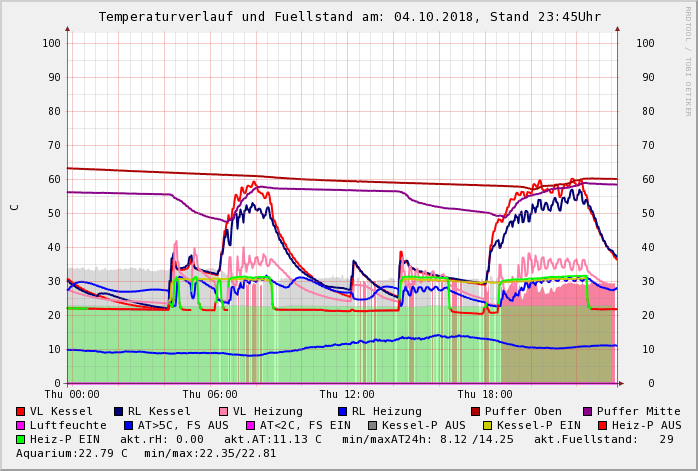698x471 pixels.
Task: Click the Thu 00:00 time axis label
Action: [x=72, y=395]
